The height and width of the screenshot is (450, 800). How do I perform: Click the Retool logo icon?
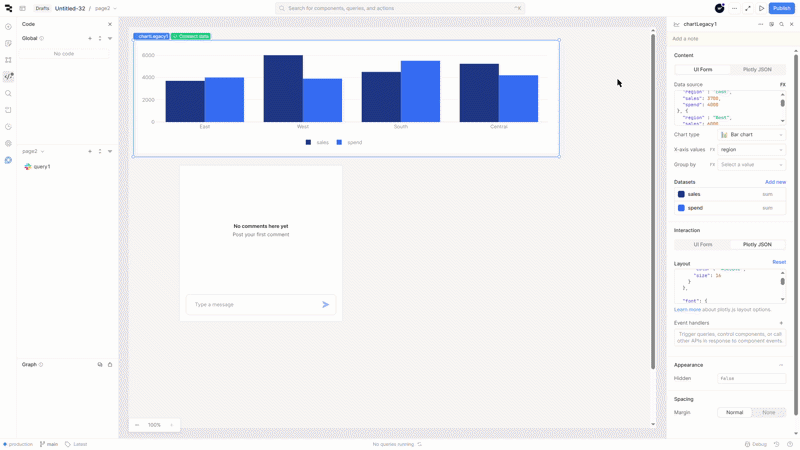[8, 8]
